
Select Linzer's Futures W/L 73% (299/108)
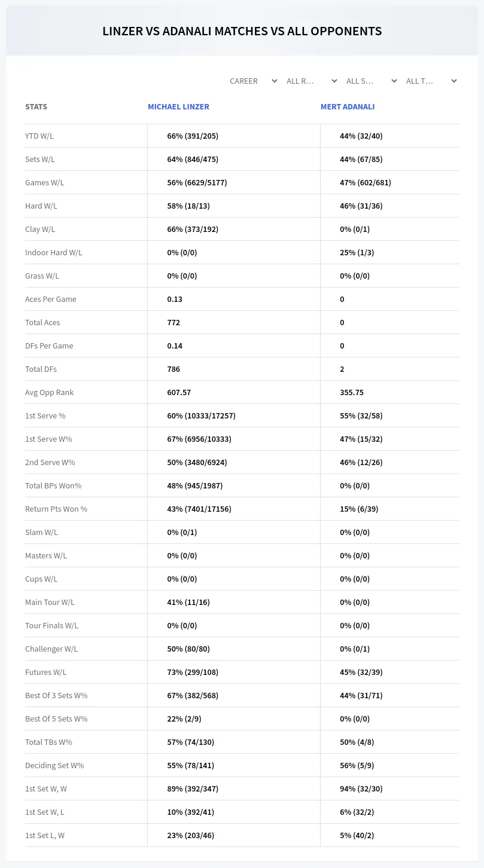point(193,672)
